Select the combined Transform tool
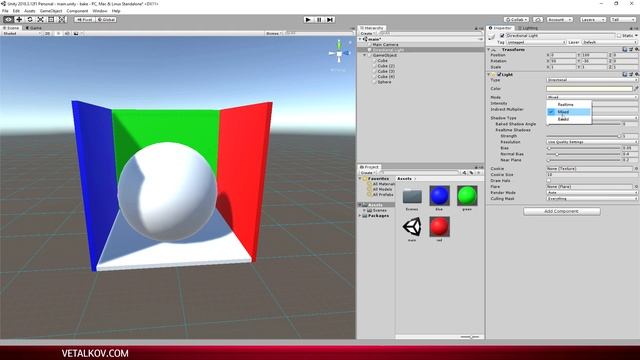The height and width of the screenshot is (360, 640). (x=62, y=20)
